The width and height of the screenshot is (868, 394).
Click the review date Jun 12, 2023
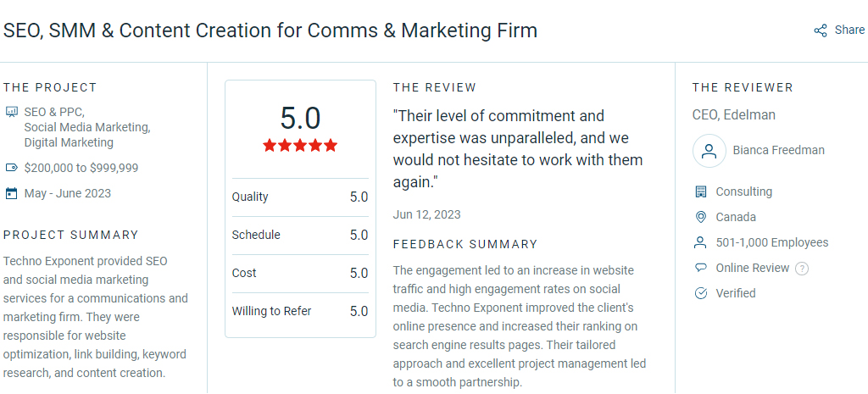[427, 214]
